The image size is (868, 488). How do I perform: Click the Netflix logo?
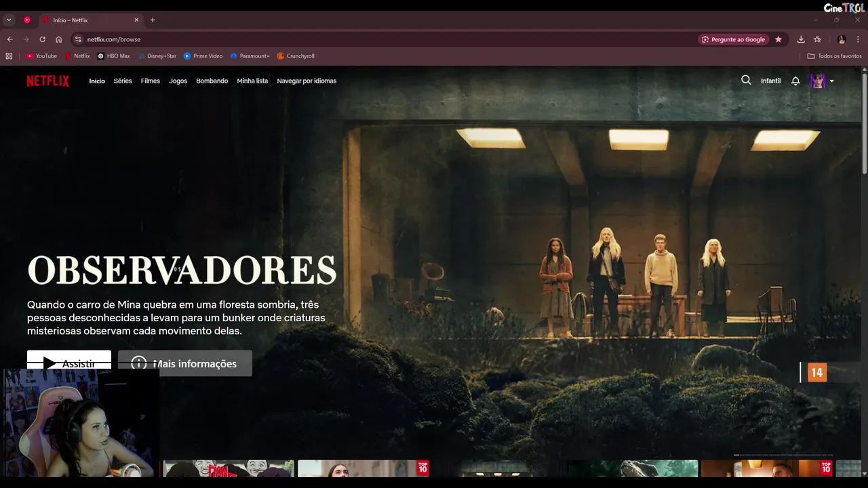[x=48, y=81]
